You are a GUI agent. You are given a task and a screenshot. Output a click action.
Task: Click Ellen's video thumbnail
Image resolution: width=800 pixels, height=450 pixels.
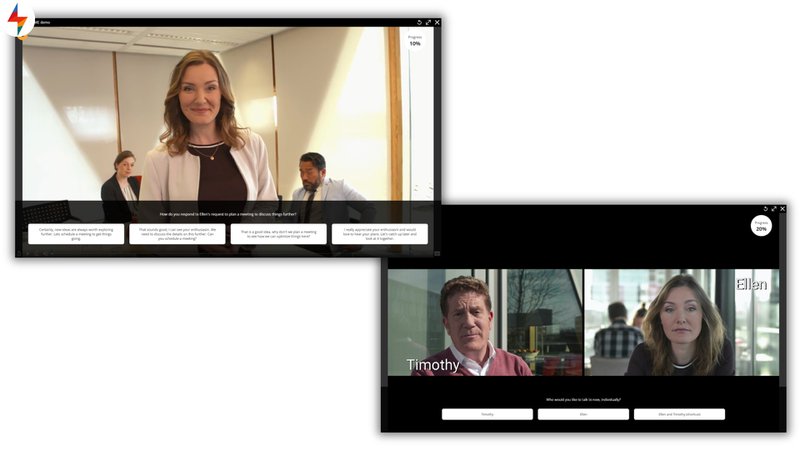(682, 322)
